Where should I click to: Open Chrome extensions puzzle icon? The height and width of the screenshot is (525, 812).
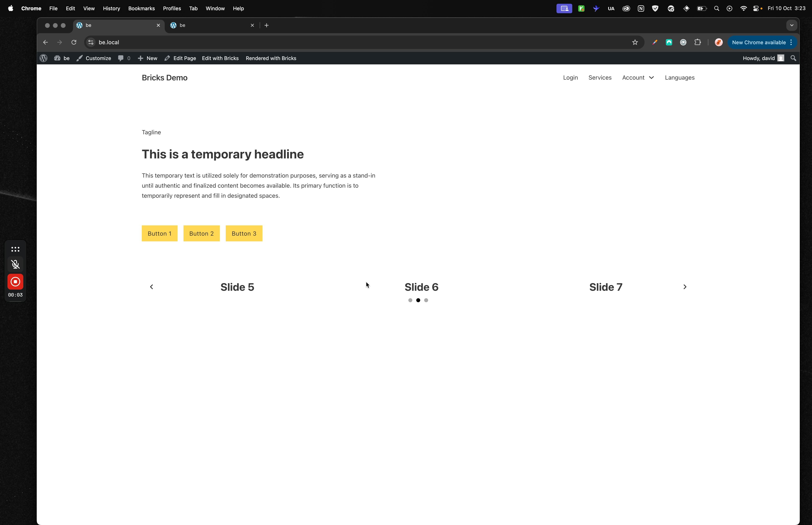(697, 42)
